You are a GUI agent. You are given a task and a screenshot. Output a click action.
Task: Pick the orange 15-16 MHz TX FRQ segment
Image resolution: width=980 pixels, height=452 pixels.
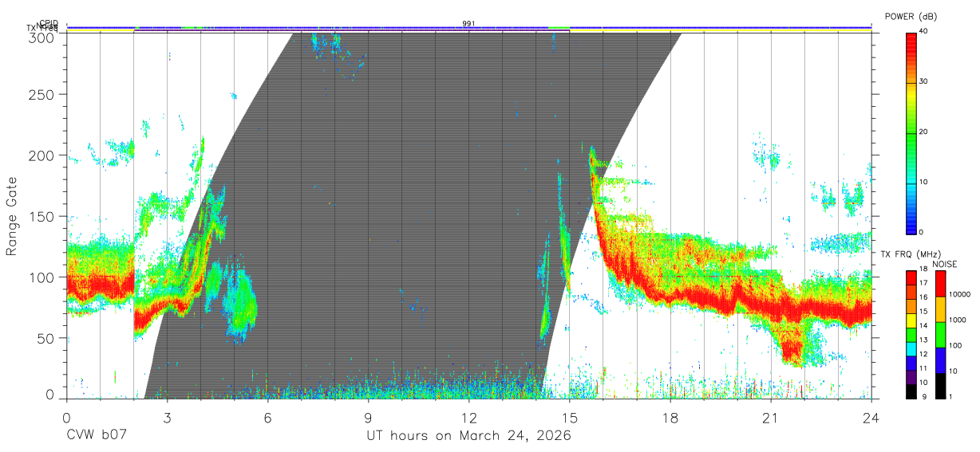click(911, 305)
